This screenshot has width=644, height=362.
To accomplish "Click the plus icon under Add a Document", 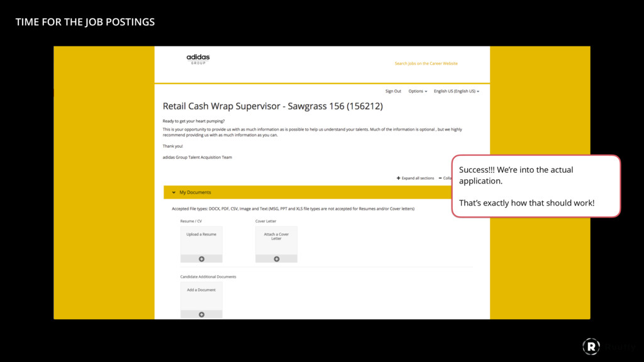I will point(202,314).
